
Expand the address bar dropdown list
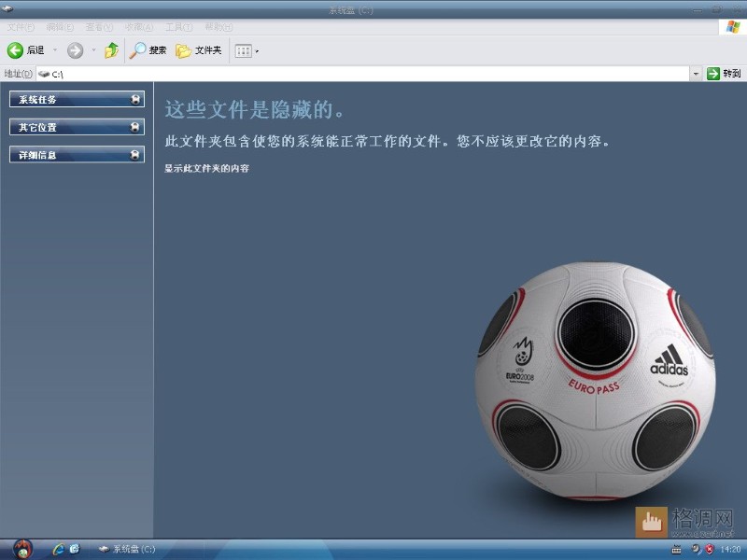(x=696, y=74)
